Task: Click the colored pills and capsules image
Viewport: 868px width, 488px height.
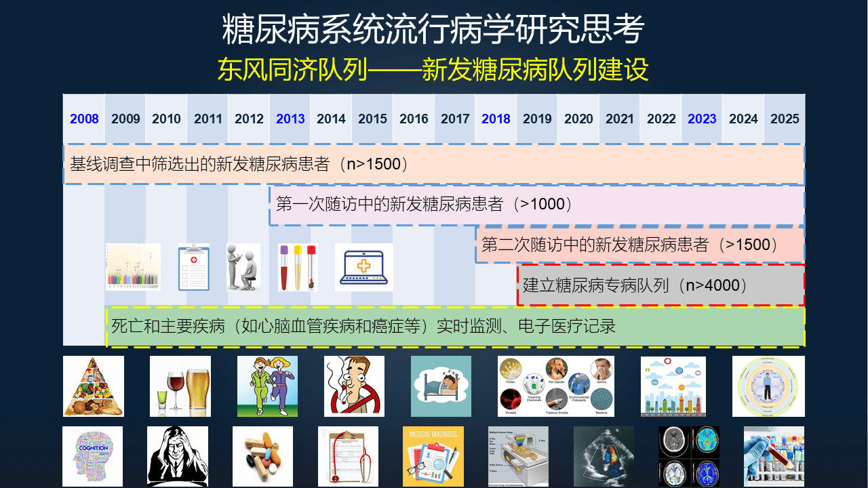Action: (263, 456)
